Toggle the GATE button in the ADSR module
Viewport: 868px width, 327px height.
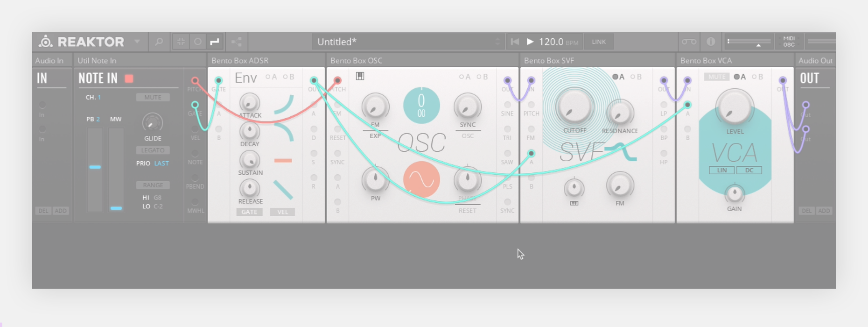(249, 212)
